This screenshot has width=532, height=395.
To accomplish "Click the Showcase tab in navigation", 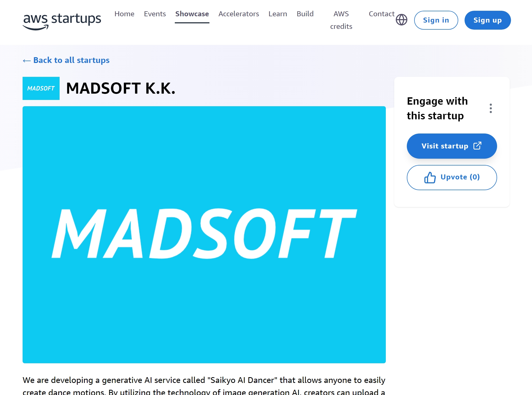I will 192,13.
